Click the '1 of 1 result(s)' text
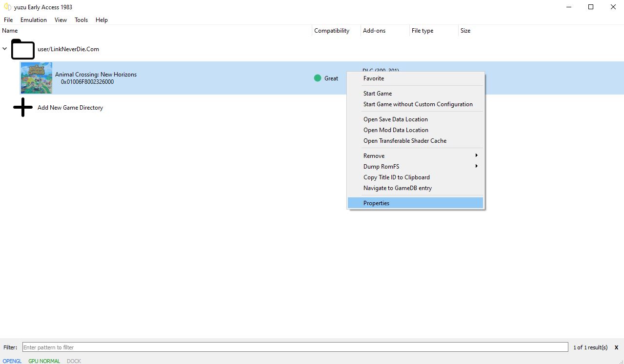The image size is (624, 364). coord(590,347)
